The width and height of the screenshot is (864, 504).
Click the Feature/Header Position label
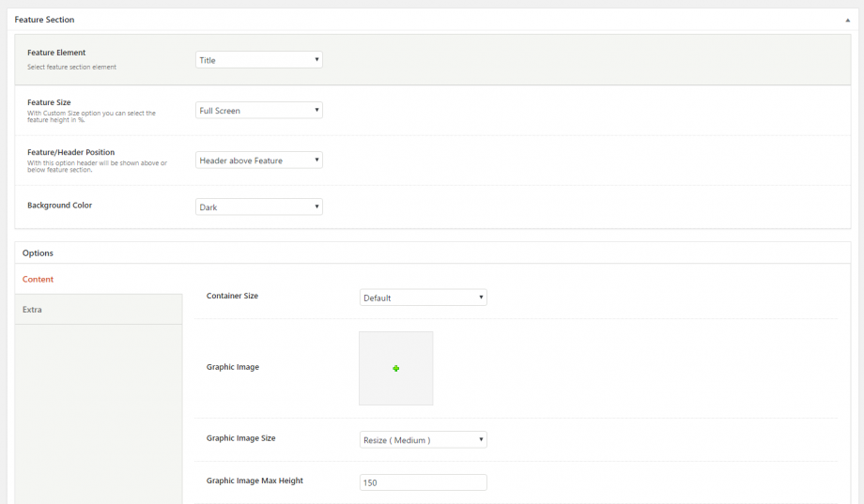[71, 152]
